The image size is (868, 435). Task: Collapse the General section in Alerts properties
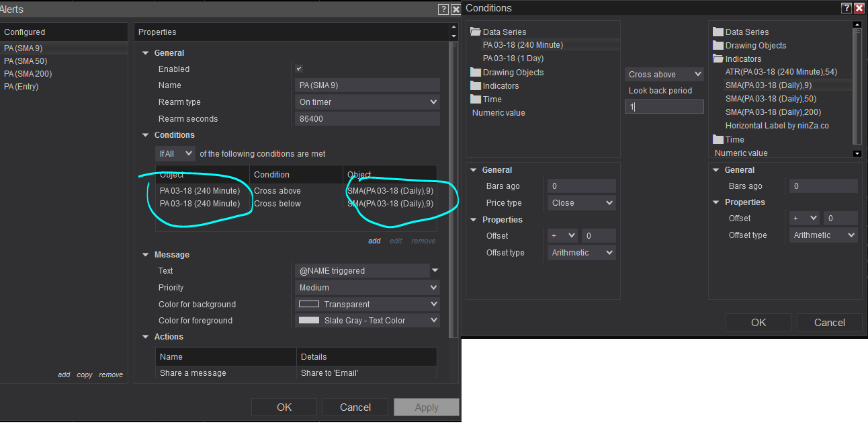click(146, 53)
